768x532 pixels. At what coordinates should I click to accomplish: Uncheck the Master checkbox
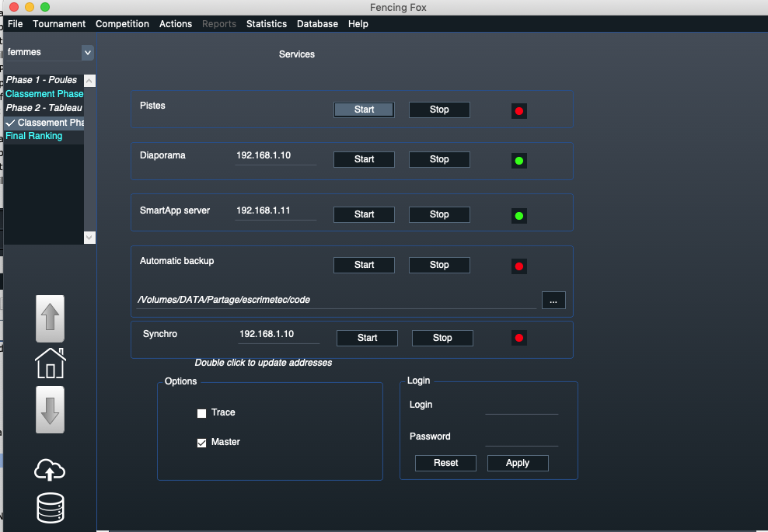201,443
